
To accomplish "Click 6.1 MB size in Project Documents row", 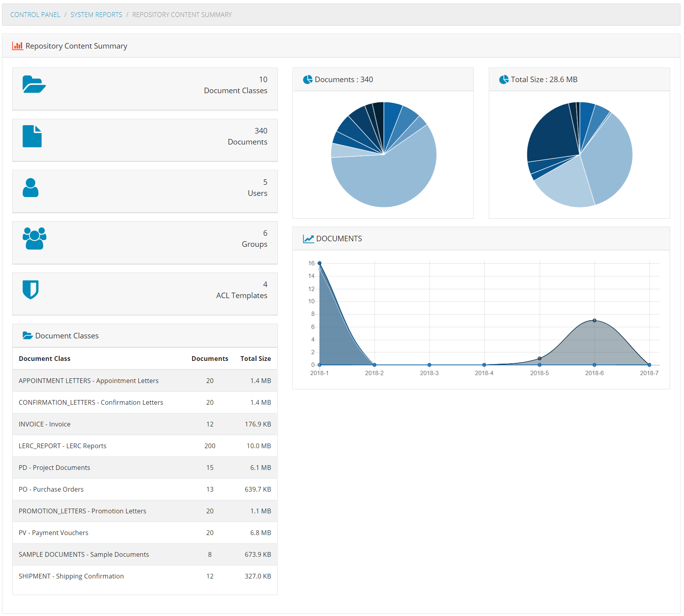I will pos(260,468).
